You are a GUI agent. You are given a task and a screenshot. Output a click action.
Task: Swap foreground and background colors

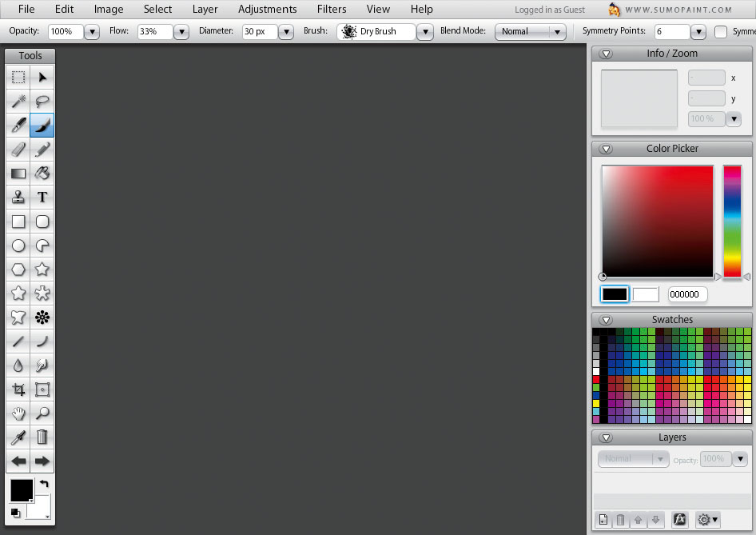44,484
